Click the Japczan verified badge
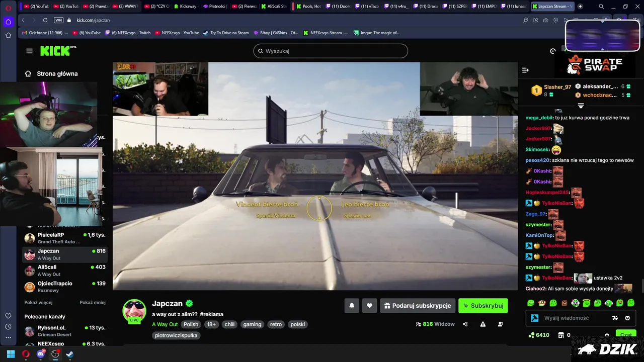 point(189,303)
